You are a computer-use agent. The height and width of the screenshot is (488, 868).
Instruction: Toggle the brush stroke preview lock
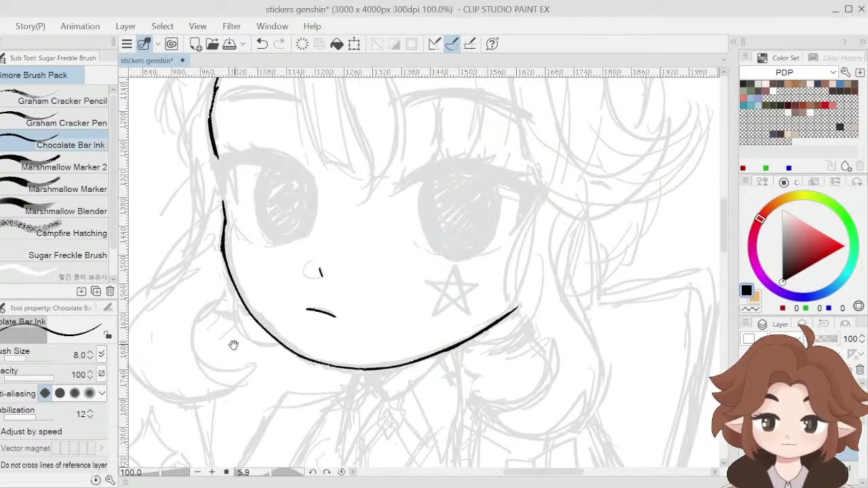tap(108, 334)
